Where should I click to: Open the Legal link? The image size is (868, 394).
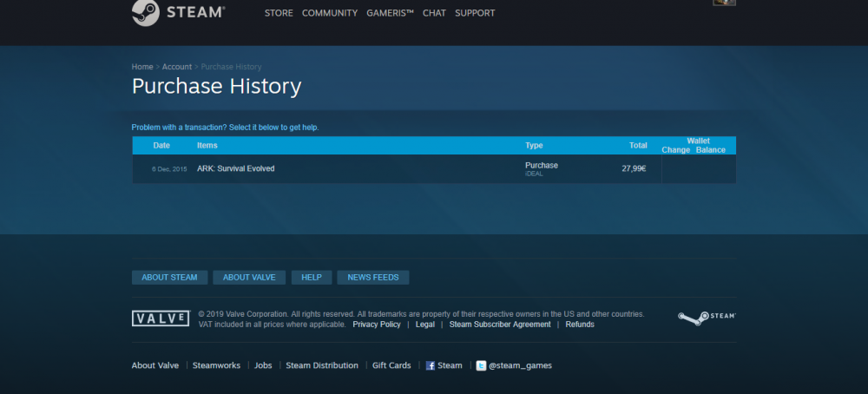(425, 325)
